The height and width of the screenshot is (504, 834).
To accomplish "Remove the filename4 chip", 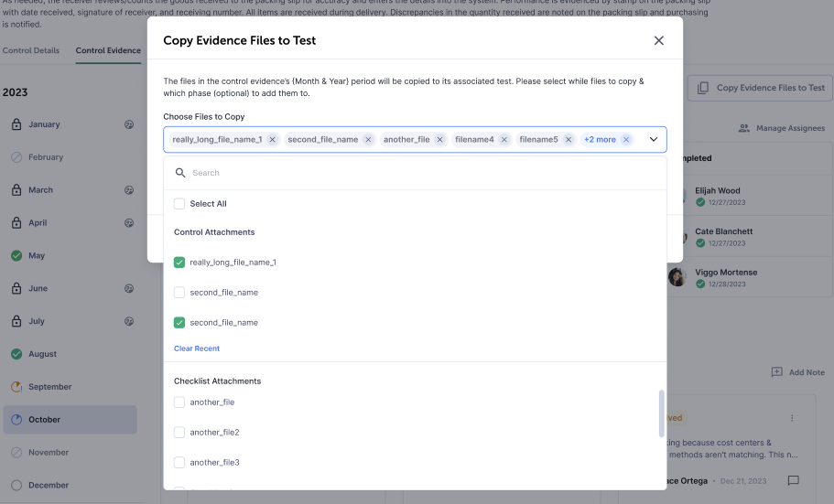I will point(504,140).
